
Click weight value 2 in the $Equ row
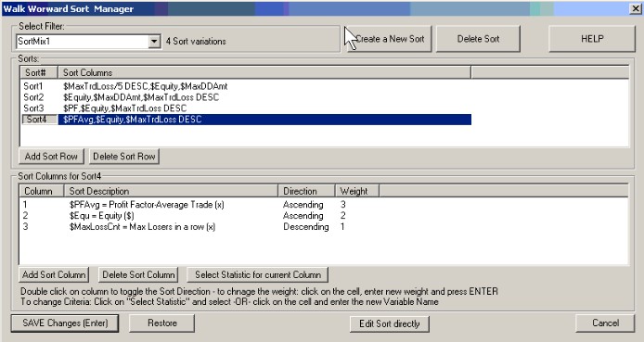point(343,216)
